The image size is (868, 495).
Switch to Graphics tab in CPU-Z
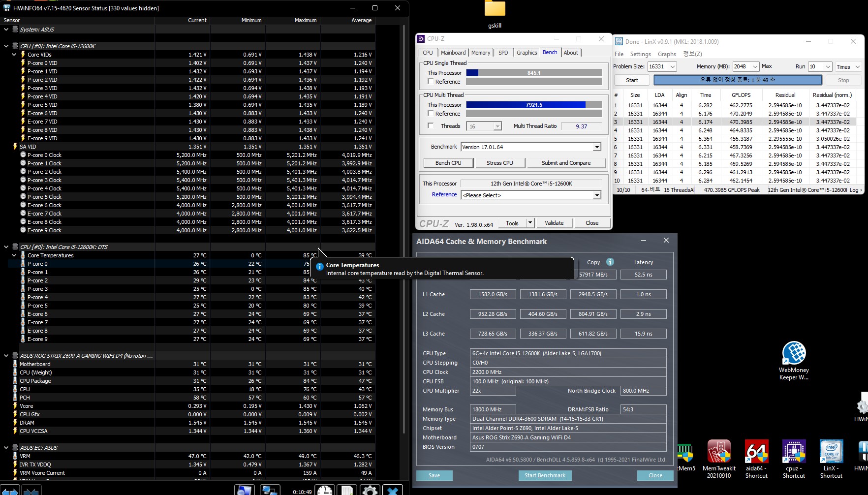527,53
